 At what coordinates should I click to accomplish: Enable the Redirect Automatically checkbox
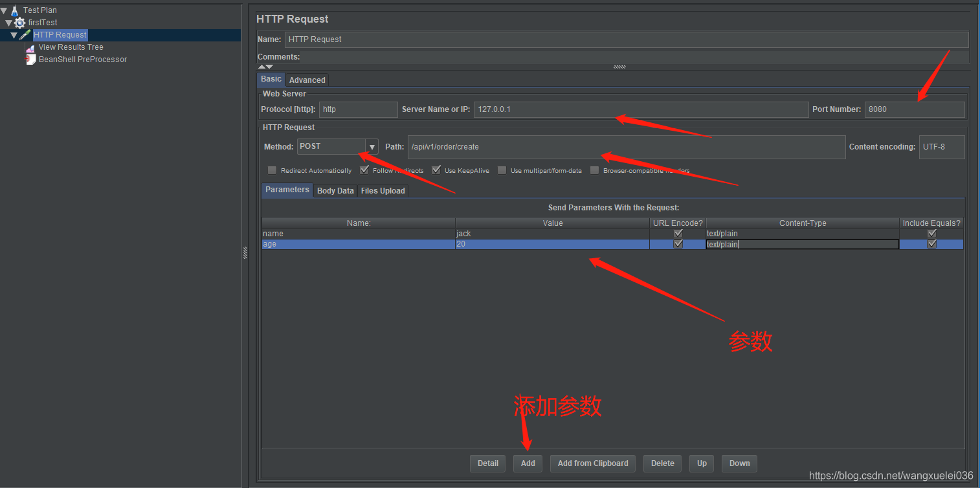(x=273, y=170)
